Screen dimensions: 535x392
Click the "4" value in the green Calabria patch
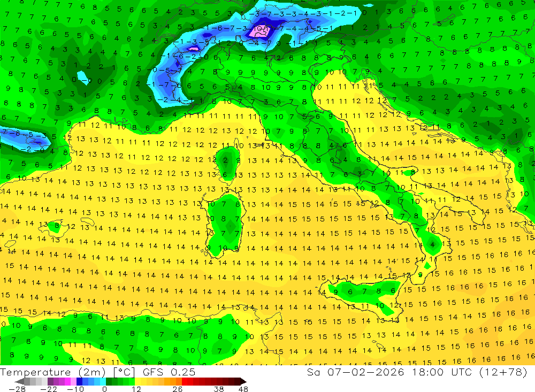[x=432, y=244]
